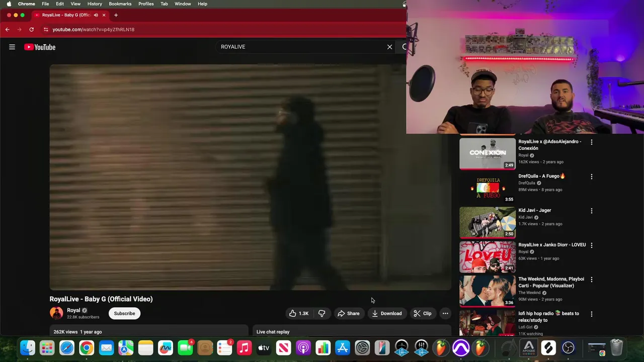Open Music app from the Dock
The width and height of the screenshot is (644, 362).
(x=244, y=347)
